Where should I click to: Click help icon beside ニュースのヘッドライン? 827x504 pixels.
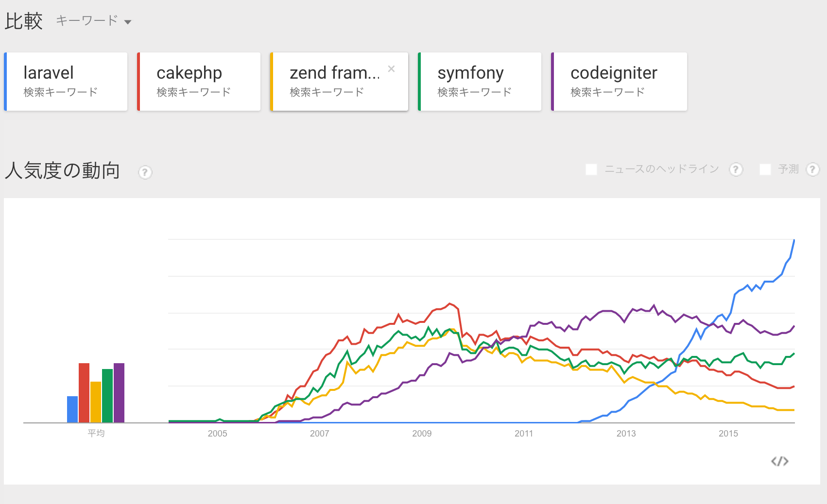click(x=736, y=169)
